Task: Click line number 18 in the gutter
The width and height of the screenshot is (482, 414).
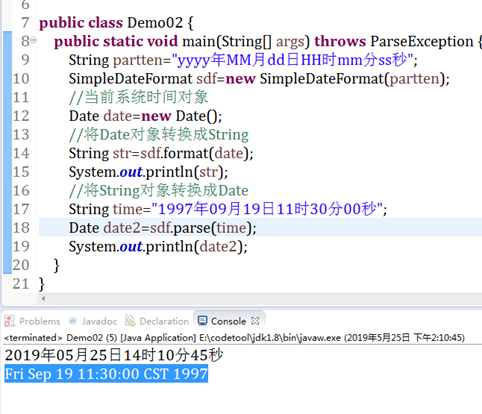Action: click(x=21, y=228)
